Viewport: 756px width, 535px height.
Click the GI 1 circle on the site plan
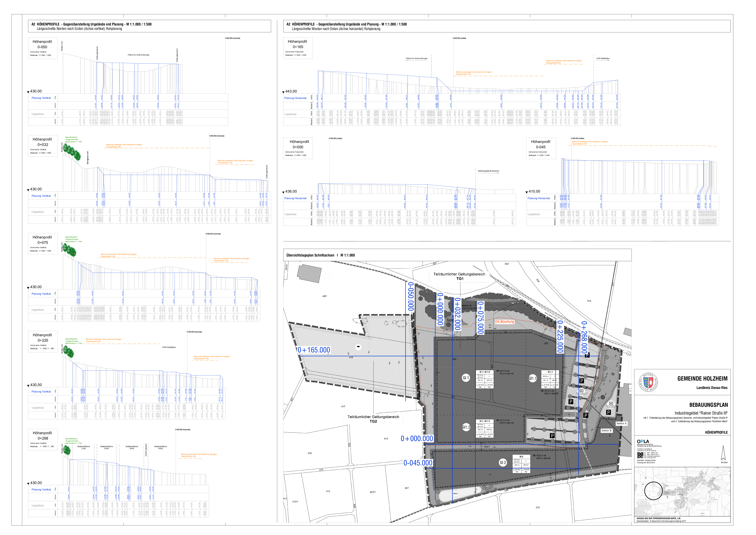click(466, 378)
